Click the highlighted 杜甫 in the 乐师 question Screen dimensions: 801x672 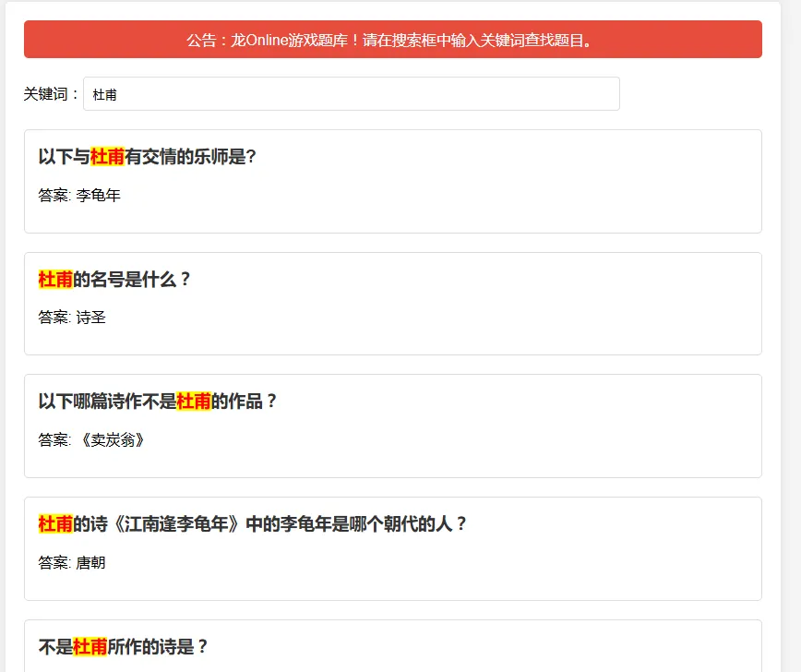pos(107,157)
